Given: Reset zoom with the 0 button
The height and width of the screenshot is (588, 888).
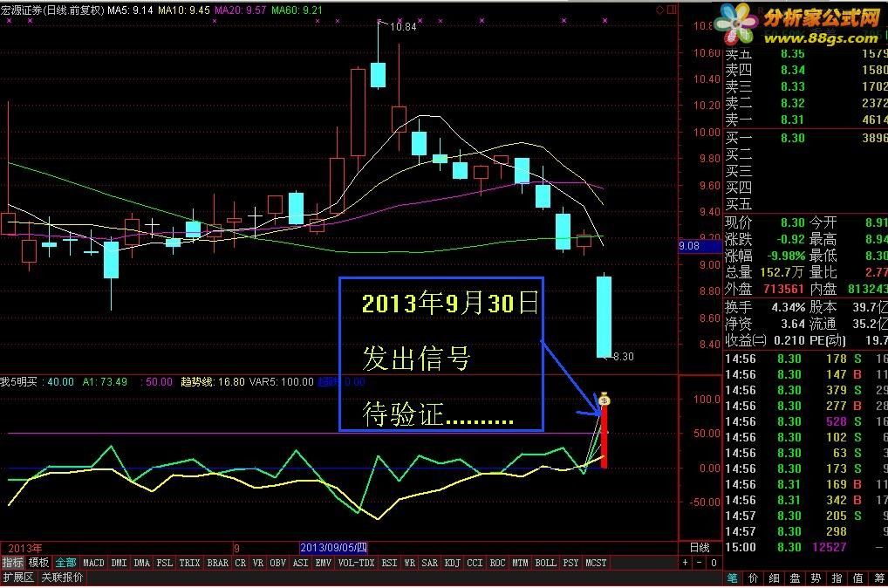Looking at the screenshot, I should click(x=714, y=563).
